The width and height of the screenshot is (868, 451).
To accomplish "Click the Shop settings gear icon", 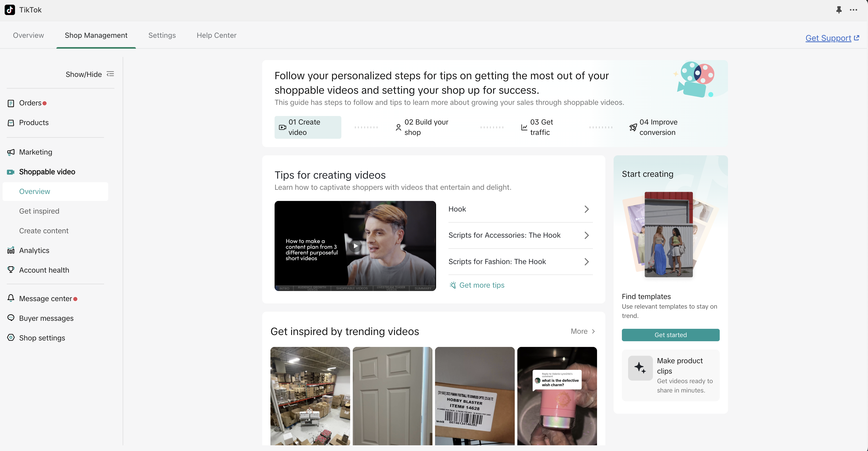I will click(11, 338).
